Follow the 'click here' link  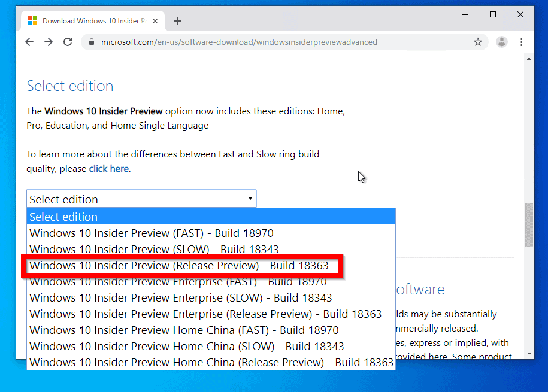109,169
